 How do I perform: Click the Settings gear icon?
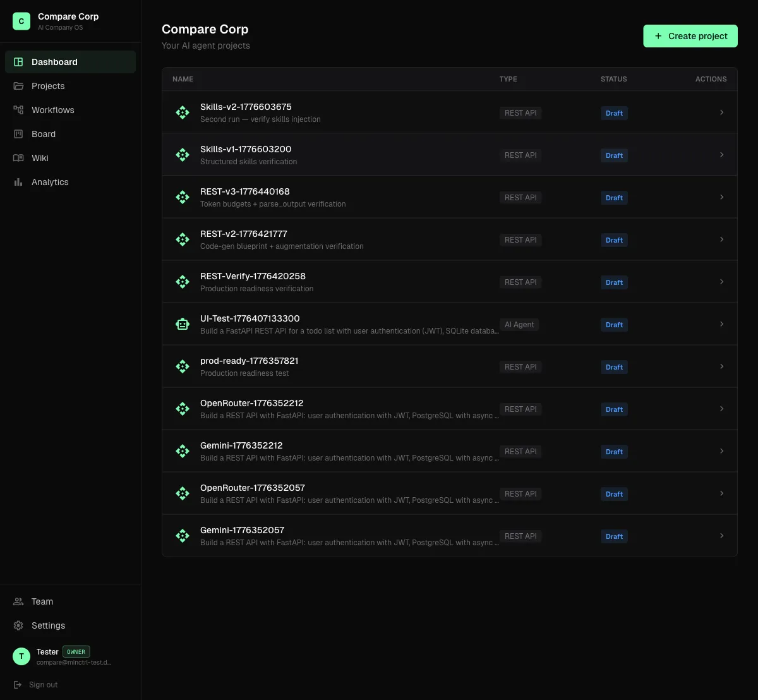point(18,625)
